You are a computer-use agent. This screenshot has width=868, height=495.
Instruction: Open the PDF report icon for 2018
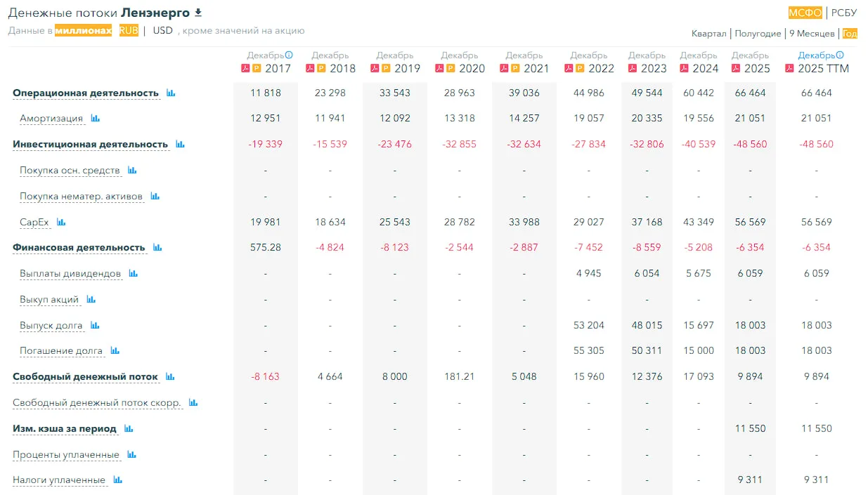click(310, 68)
